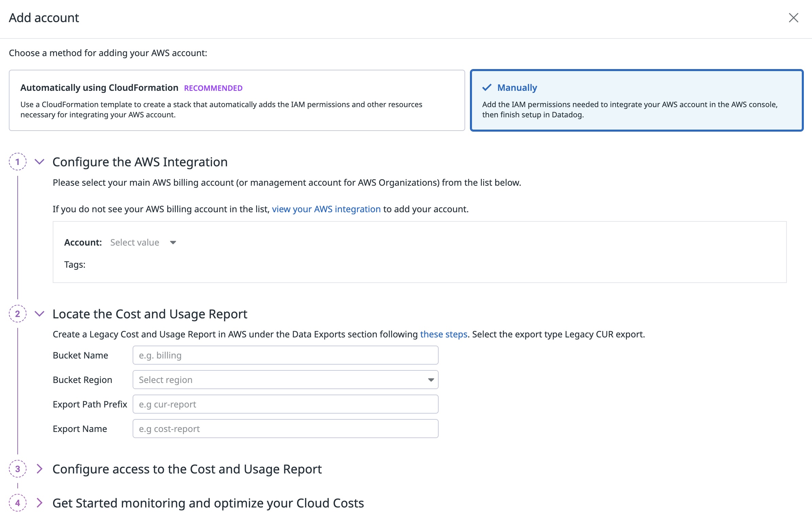Image resolution: width=812 pixels, height=517 pixels.
Task: Focus the Bucket Name input field
Action: pyautogui.click(x=285, y=355)
